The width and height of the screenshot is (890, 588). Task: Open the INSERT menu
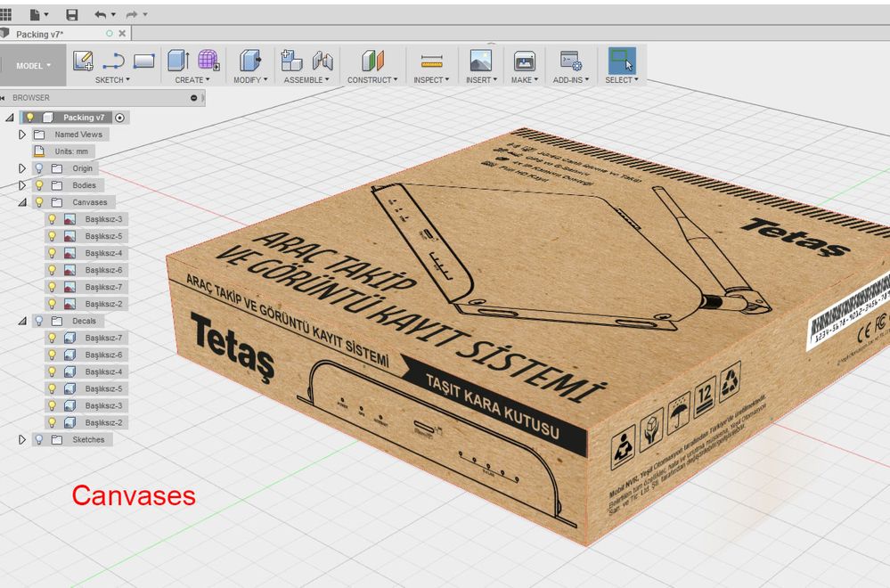[481, 80]
